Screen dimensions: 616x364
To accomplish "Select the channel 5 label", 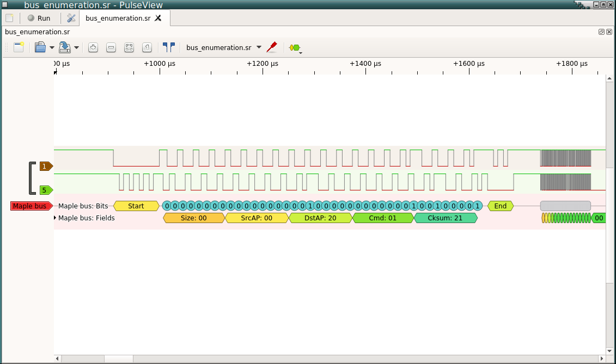I will click(x=46, y=190).
